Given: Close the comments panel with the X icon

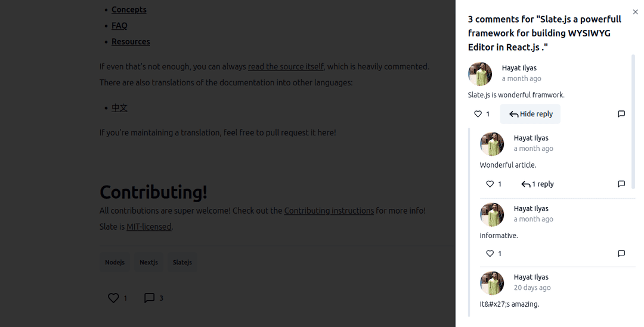Looking at the screenshot, I should (x=635, y=12).
